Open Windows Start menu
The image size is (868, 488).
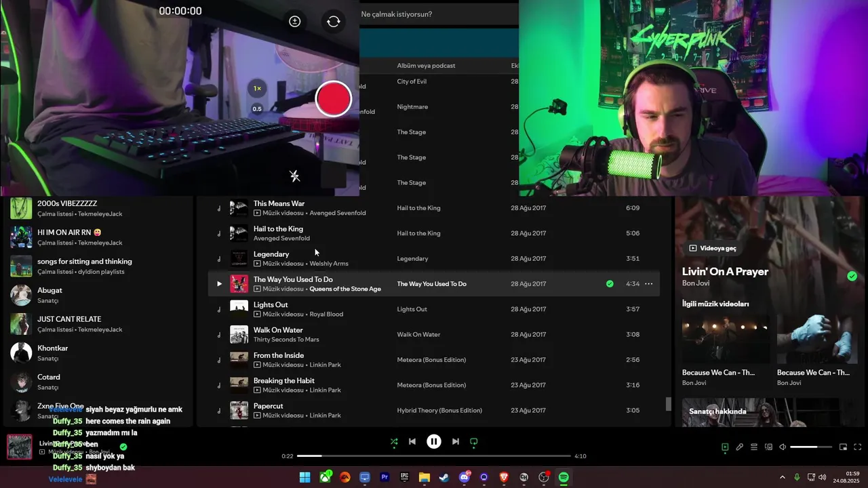coord(305,477)
